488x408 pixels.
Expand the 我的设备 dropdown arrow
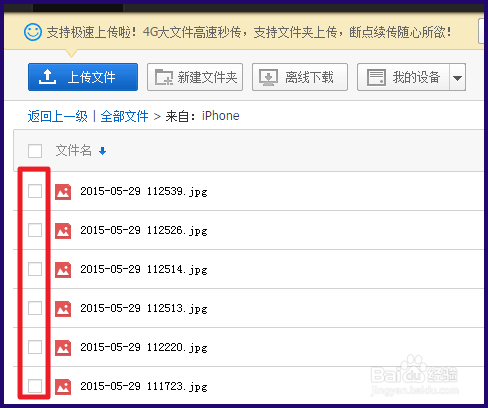[x=457, y=78]
